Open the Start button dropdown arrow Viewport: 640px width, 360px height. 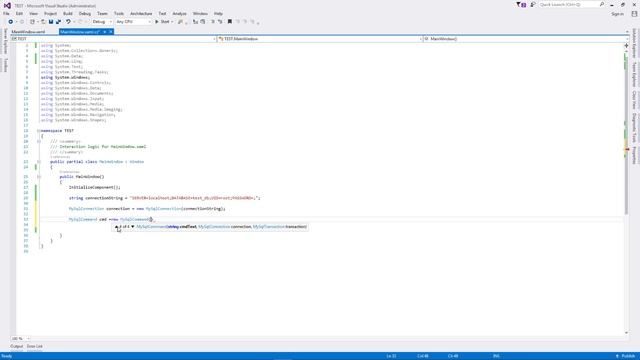(172, 22)
